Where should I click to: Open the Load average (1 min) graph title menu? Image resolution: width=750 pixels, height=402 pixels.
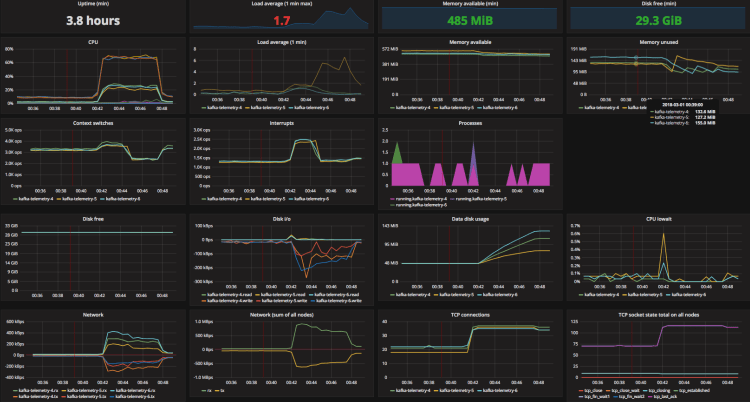(x=281, y=42)
